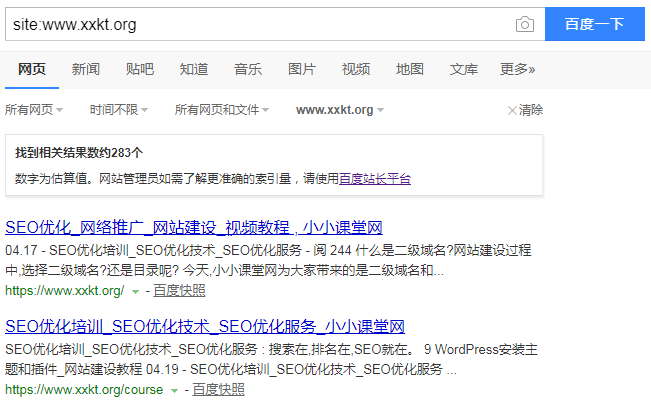Open camera image search in search box

click(x=525, y=25)
